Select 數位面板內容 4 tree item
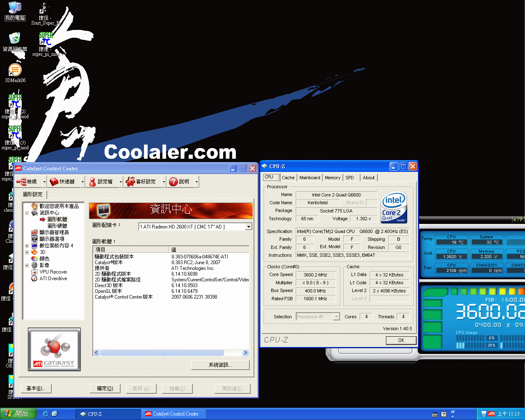The height and width of the screenshot is (420, 525). tap(56, 246)
